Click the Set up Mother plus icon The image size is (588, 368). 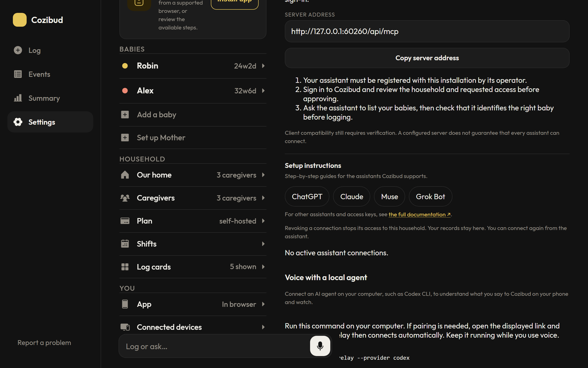(x=125, y=138)
